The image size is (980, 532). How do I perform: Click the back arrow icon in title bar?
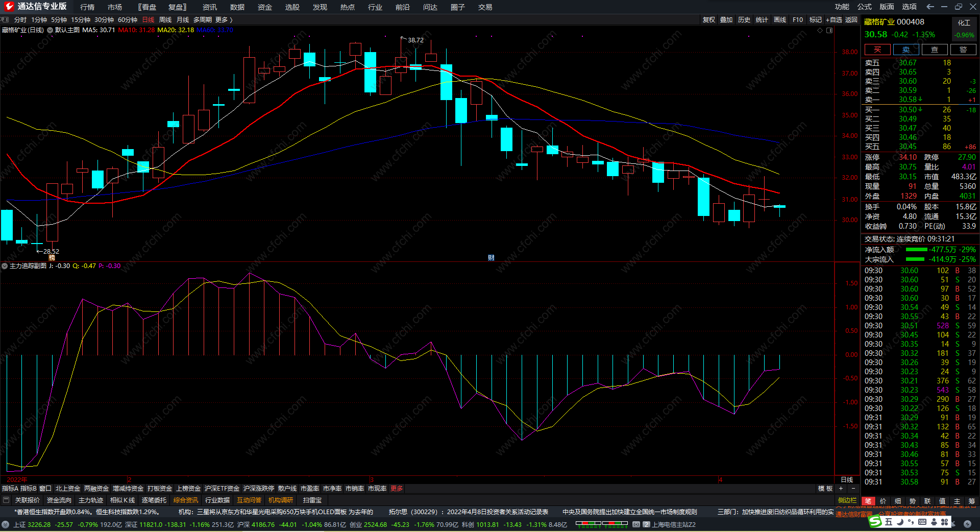[930, 7]
